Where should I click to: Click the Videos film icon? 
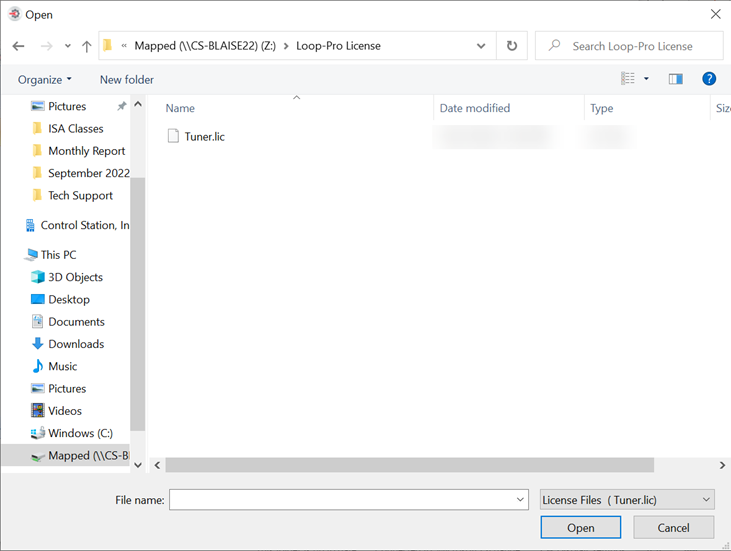click(37, 410)
